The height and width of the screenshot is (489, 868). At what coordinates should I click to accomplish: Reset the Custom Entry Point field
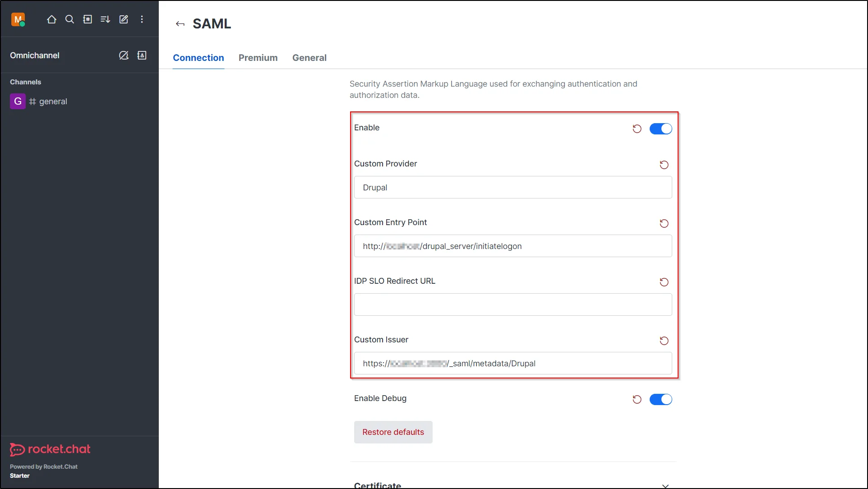coord(664,224)
